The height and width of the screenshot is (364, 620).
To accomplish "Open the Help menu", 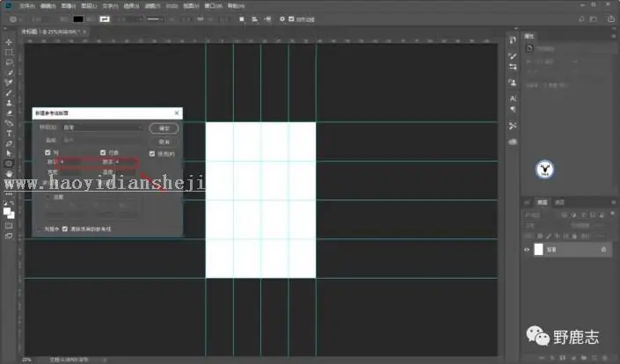I will tap(236, 6).
